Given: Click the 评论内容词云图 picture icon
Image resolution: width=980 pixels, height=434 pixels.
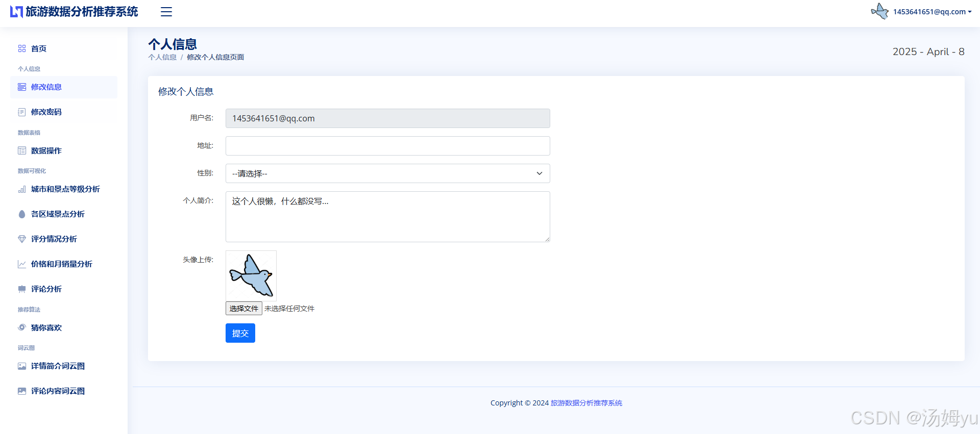Looking at the screenshot, I should pyautogui.click(x=22, y=391).
